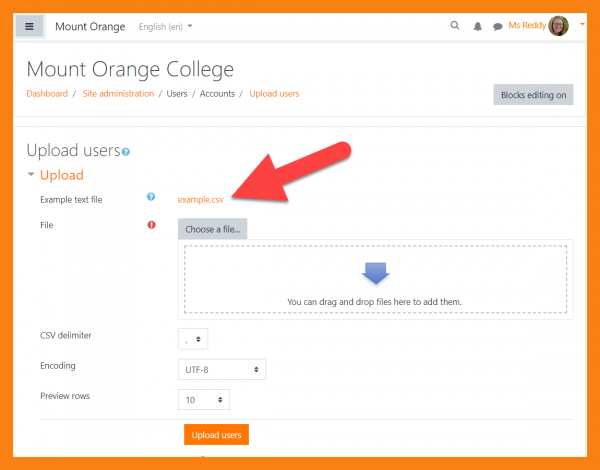The width and height of the screenshot is (600, 470).
Task: Click the blue download arrow in drop zone
Action: click(x=374, y=273)
